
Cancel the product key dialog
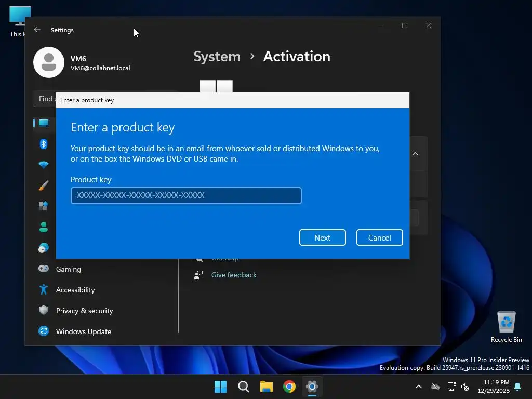click(x=379, y=237)
